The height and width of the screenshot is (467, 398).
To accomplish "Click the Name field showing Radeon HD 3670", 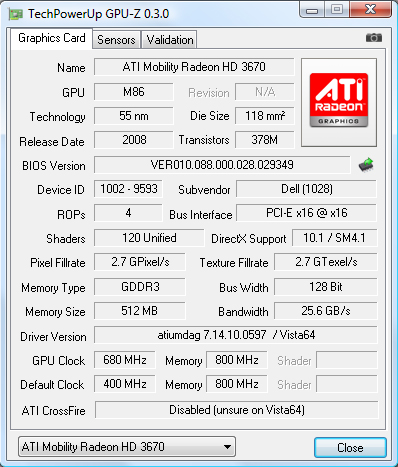I will click(194, 67).
